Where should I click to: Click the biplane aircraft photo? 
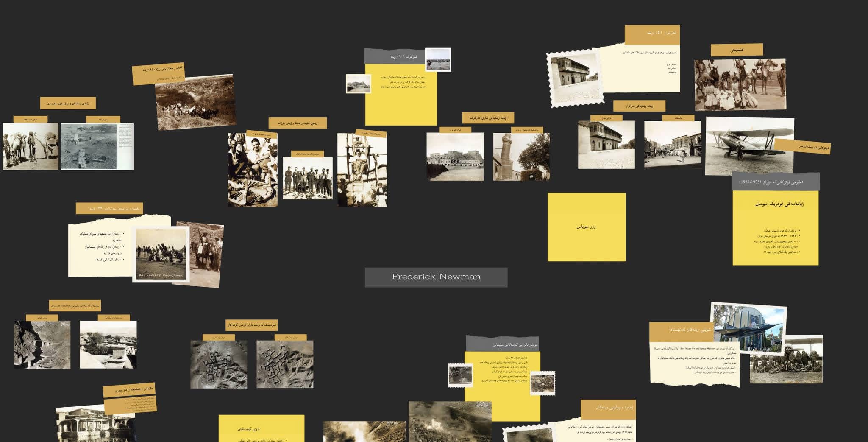(x=748, y=146)
